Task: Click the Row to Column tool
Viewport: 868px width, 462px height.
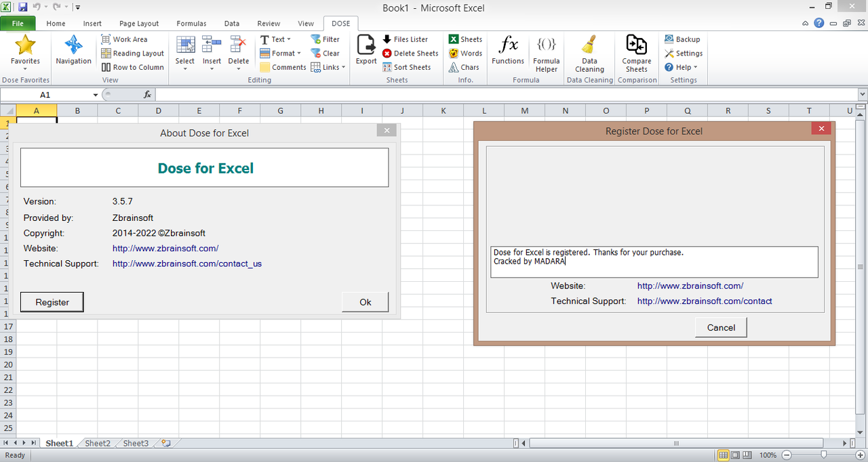Action: click(133, 67)
